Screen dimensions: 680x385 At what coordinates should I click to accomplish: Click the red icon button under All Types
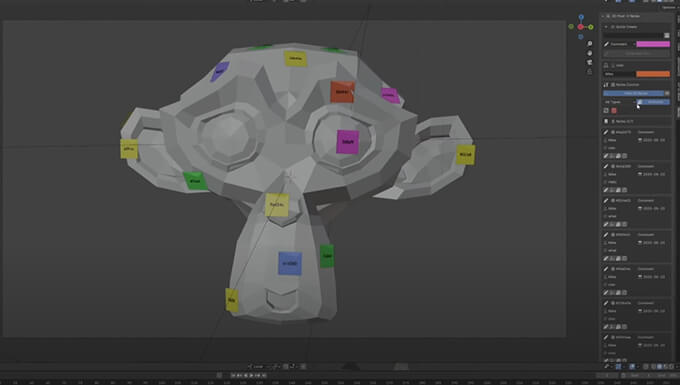[614, 111]
